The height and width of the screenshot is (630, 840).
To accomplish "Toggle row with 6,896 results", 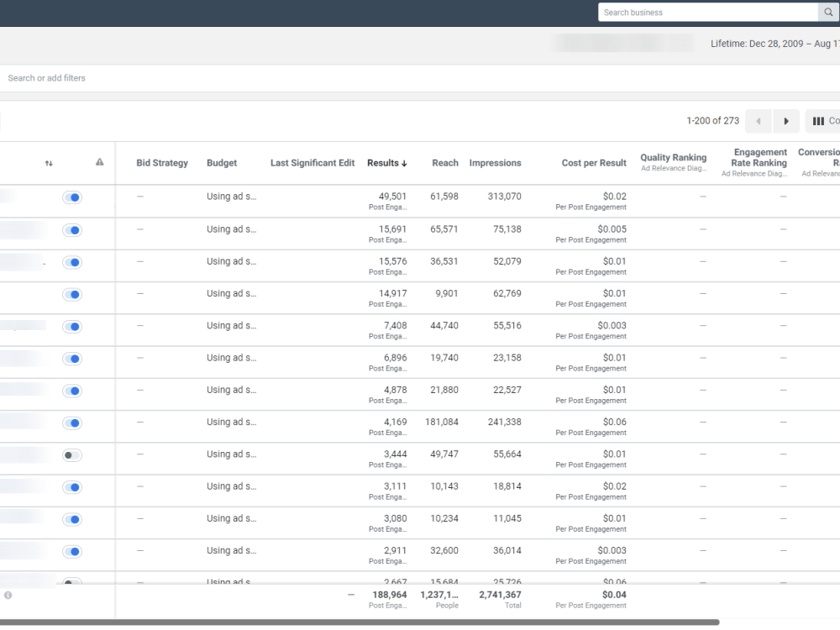I will click(71, 359).
